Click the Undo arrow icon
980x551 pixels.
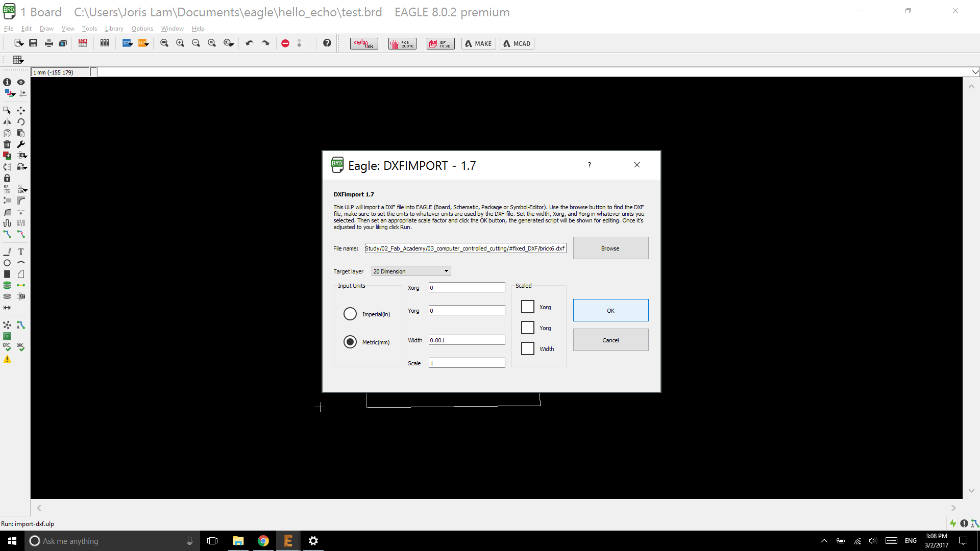click(x=249, y=43)
